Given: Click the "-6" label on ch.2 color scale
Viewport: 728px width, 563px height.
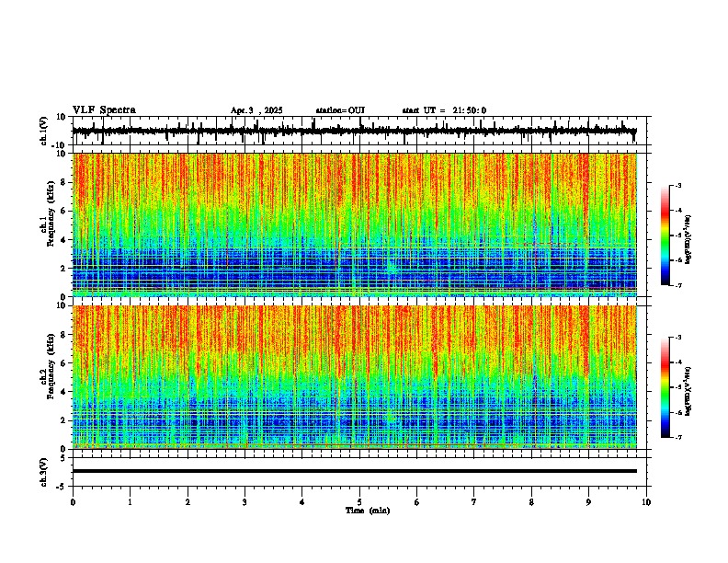Looking at the screenshot, I should pos(678,412).
